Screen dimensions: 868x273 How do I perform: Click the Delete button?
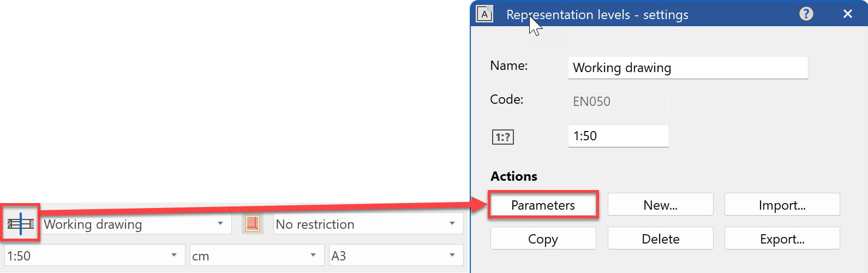click(x=660, y=239)
